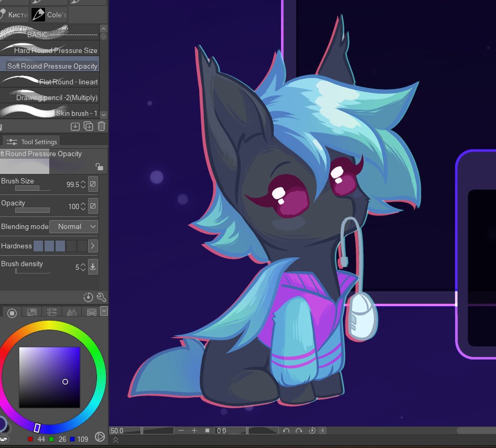The width and height of the screenshot is (496, 448).
Task: Select the Кисти sub tool group tab
Action: click(14, 15)
